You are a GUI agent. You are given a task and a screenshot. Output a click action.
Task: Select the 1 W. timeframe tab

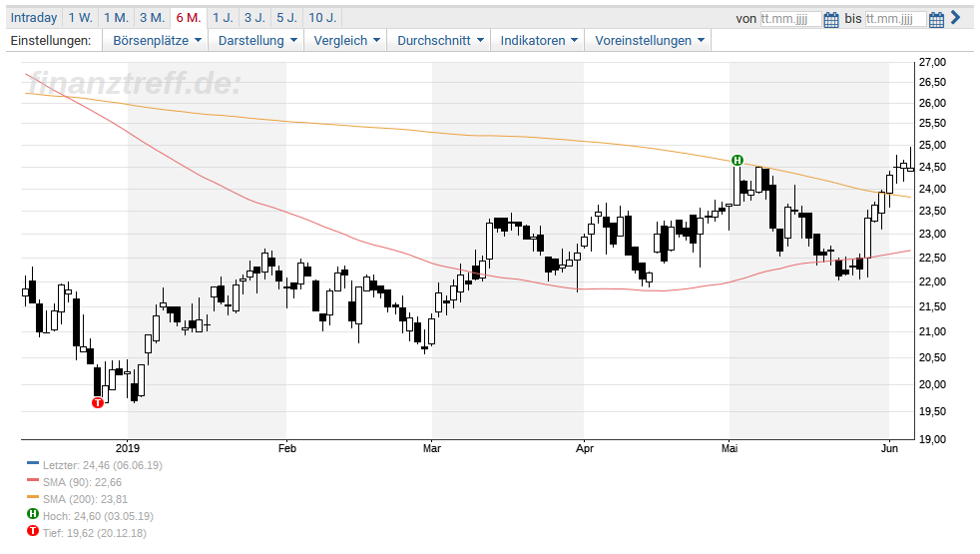point(80,18)
